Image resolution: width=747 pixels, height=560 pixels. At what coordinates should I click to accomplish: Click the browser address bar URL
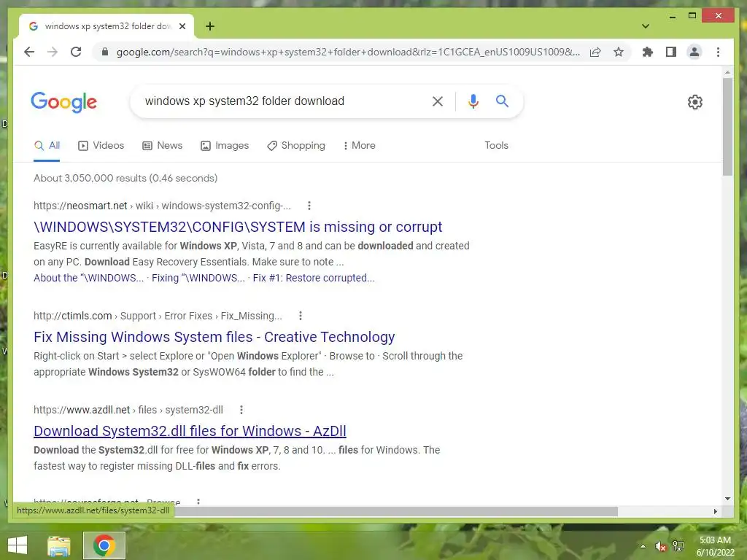348,52
